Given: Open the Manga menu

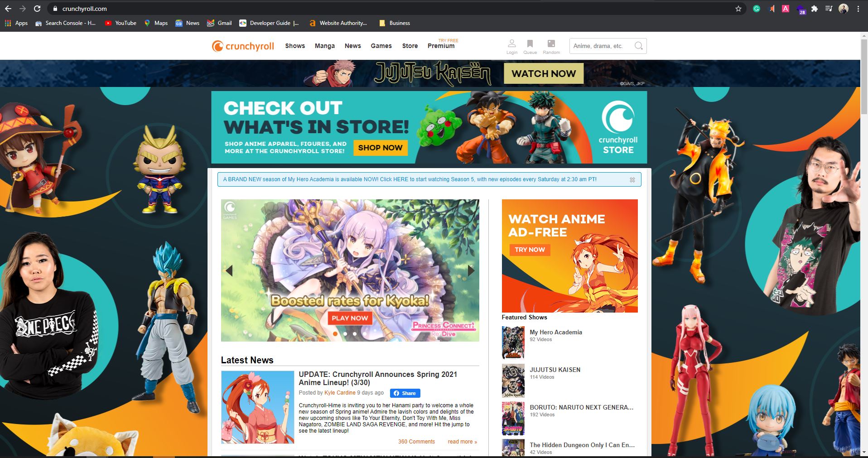Looking at the screenshot, I should point(325,46).
